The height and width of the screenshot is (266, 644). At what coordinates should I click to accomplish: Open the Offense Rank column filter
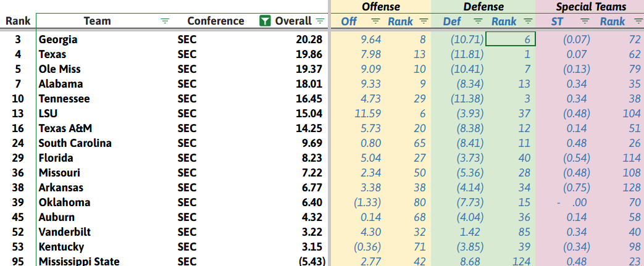coord(424,22)
